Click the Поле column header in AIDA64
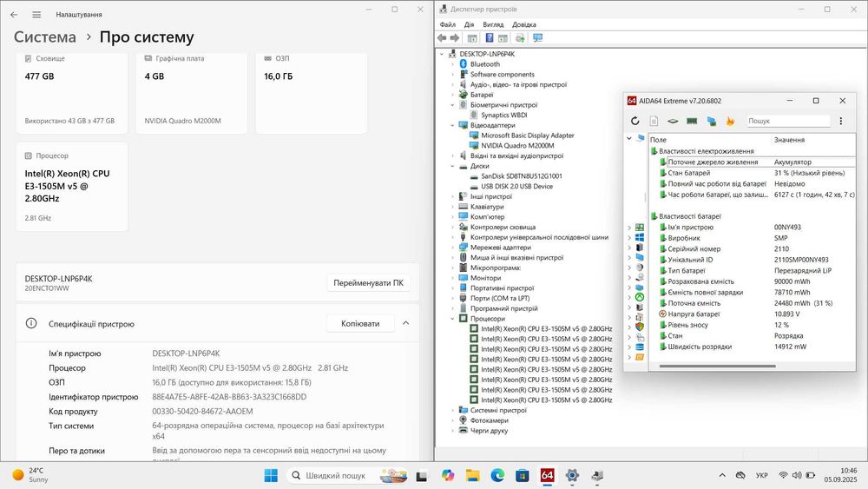The width and height of the screenshot is (868, 489). [x=710, y=140]
